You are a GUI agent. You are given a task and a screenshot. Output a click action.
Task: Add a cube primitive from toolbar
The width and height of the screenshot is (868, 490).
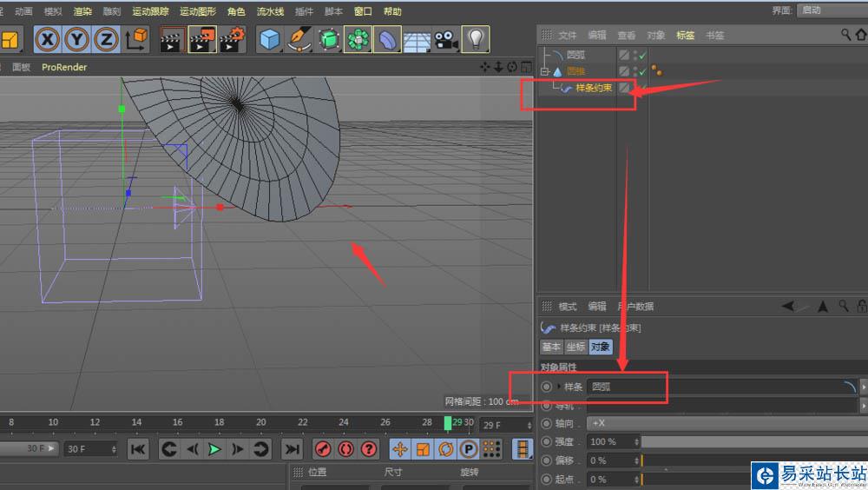(271, 39)
